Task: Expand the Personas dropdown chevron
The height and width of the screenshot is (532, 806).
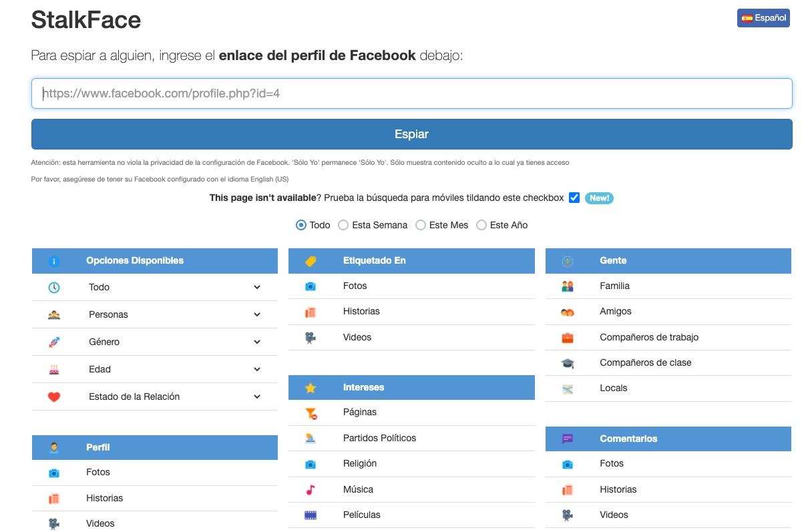Action: pos(257,315)
